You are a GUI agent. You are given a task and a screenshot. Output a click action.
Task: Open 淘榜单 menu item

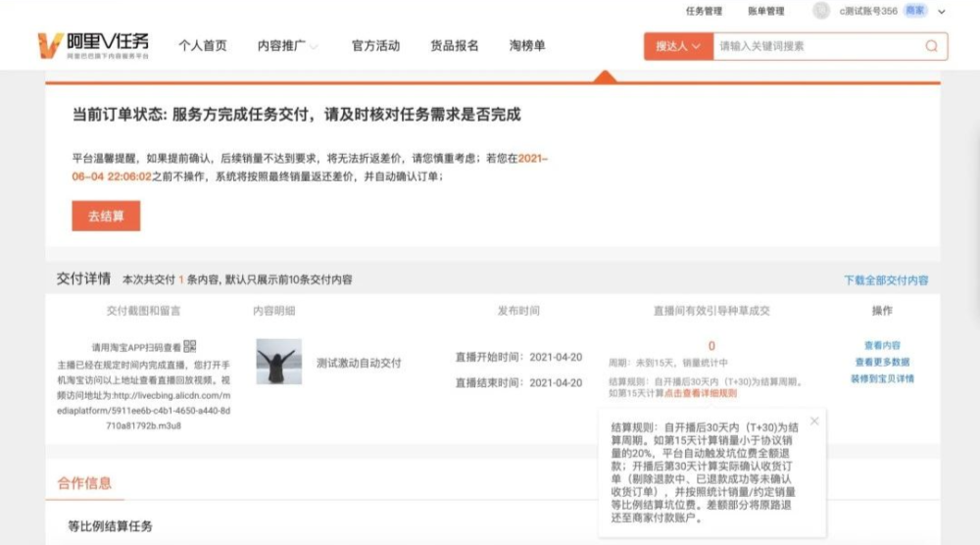click(x=527, y=46)
